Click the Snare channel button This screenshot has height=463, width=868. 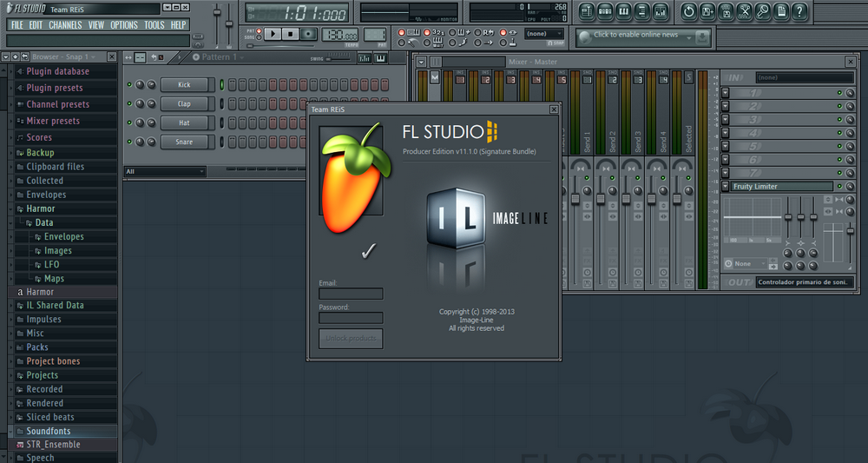[x=184, y=142]
